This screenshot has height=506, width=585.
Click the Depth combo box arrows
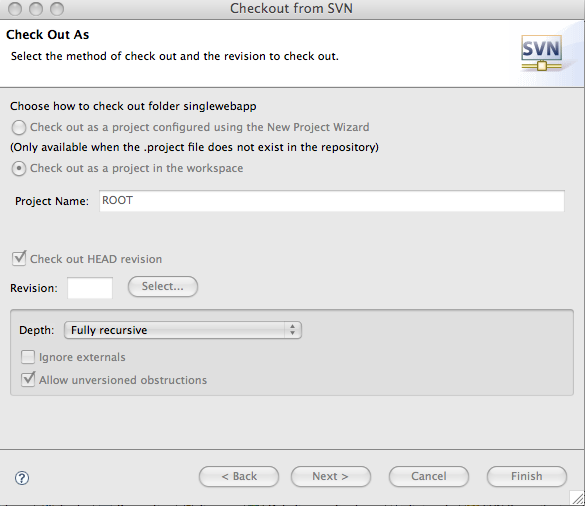click(292, 330)
